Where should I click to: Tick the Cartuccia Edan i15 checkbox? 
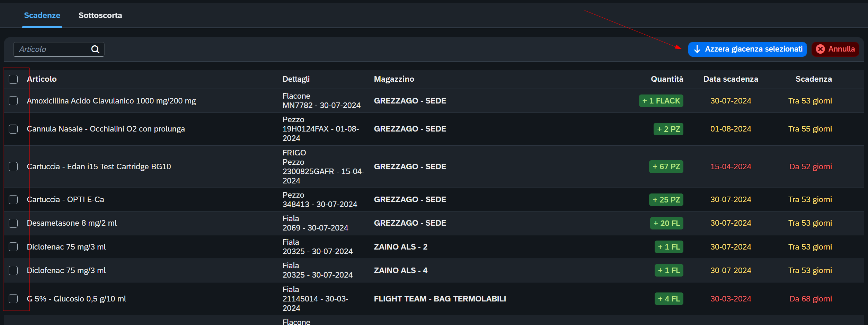13,166
